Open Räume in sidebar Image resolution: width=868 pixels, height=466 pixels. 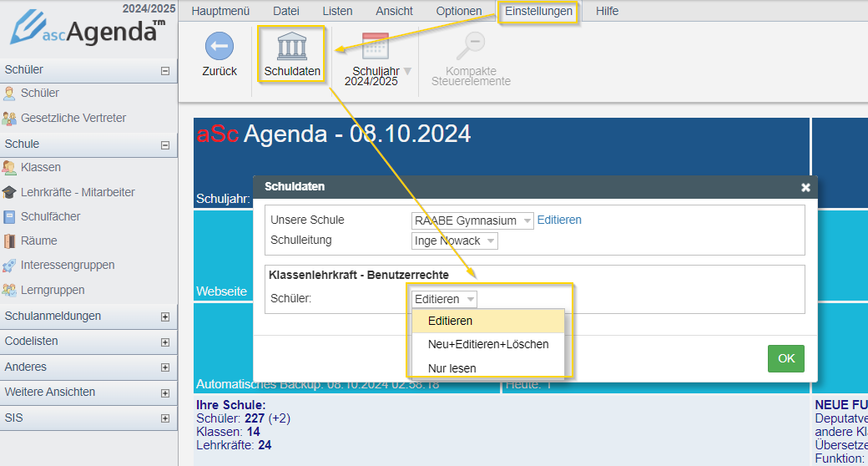(38, 241)
